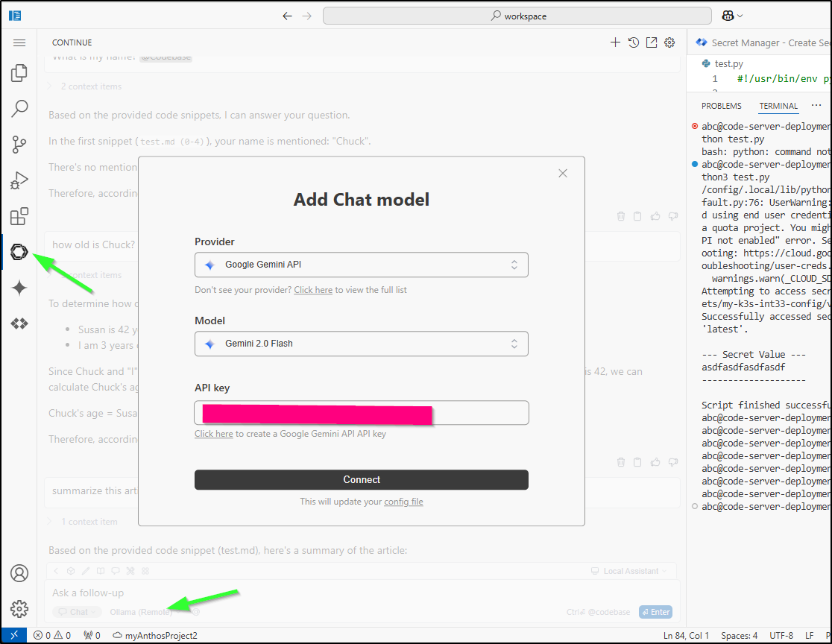The width and height of the screenshot is (832, 644).
Task: Open the Source Control view
Action: (19, 145)
